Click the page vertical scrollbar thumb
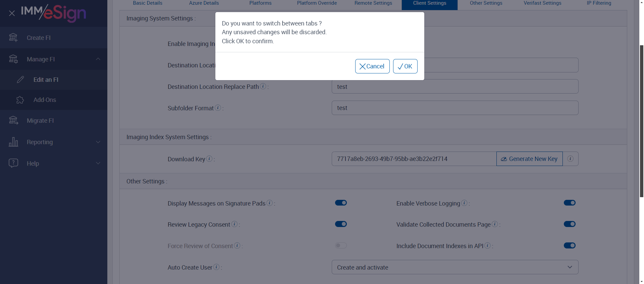The height and width of the screenshot is (284, 644). click(x=641, y=121)
